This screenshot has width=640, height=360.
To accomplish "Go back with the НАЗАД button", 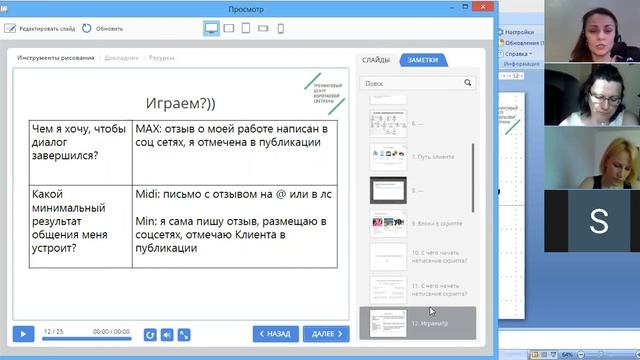I will (x=276, y=334).
